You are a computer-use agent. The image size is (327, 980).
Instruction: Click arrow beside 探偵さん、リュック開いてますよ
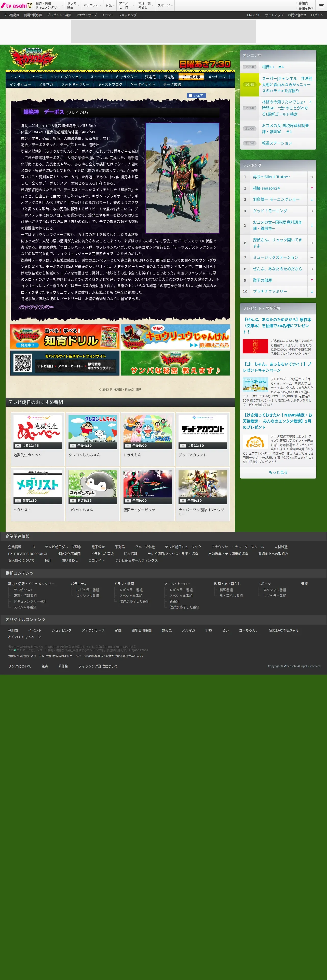[x=311, y=243]
